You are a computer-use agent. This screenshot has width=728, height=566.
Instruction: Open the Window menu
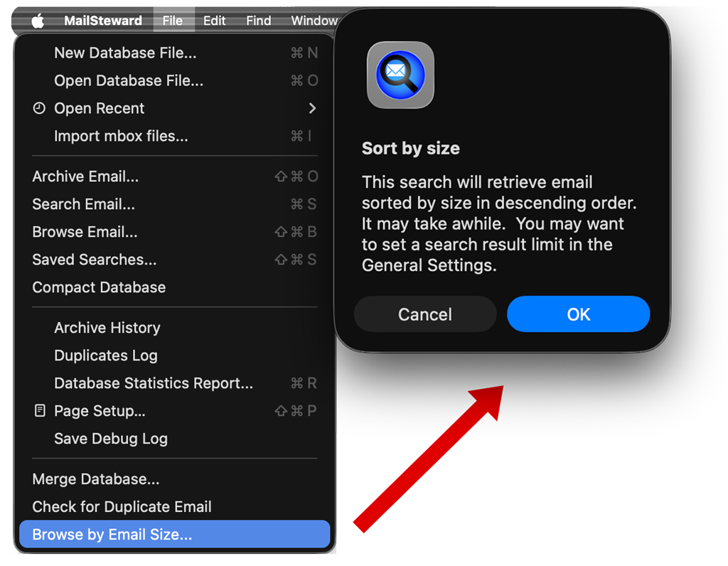click(314, 20)
